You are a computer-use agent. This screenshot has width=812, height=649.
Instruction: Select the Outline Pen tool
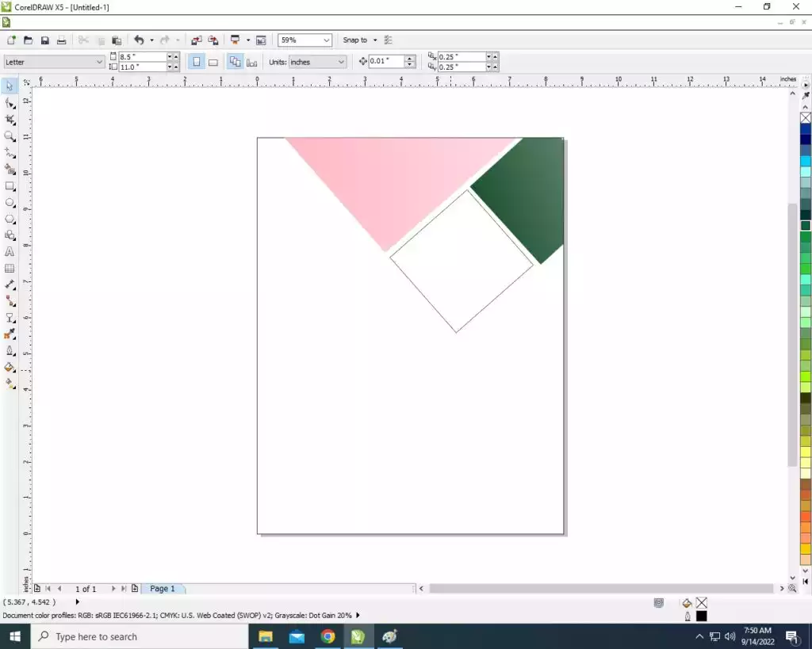pos(10,351)
